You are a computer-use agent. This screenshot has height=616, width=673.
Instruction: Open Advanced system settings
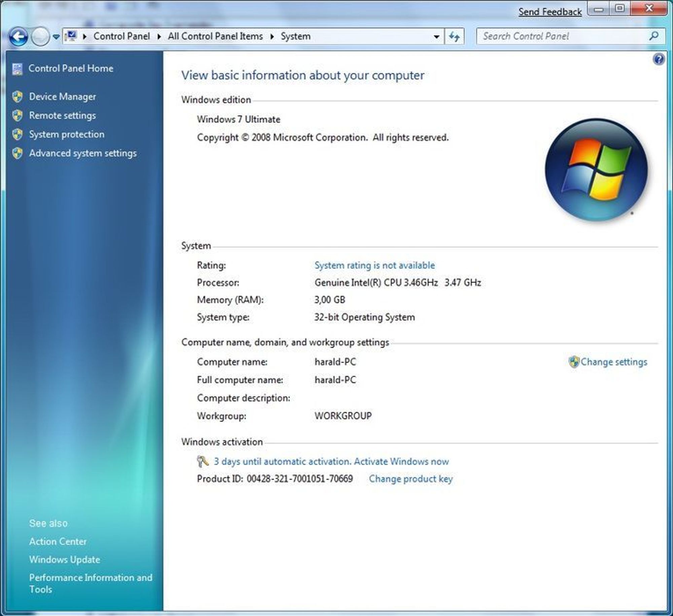point(83,153)
